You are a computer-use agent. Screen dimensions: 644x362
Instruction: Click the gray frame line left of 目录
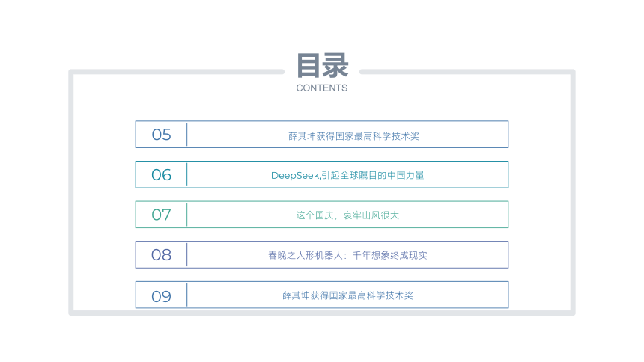pyautogui.click(x=177, y=72)
